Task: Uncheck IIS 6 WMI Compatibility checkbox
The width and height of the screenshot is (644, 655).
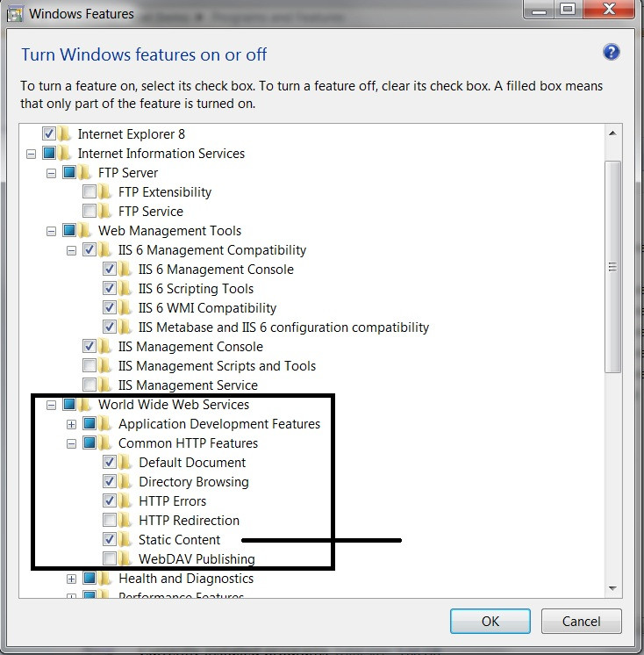Action: pyautogui.click(x=110, y=307)
